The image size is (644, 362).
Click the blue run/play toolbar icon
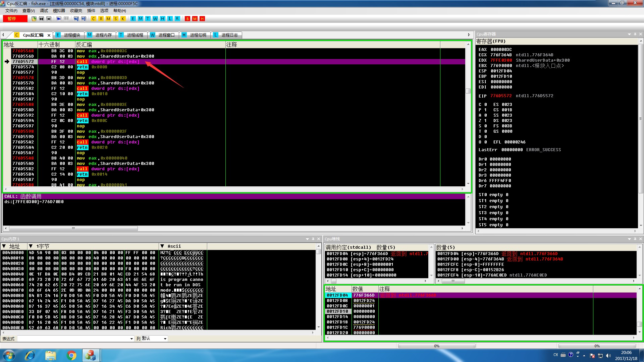59,19
